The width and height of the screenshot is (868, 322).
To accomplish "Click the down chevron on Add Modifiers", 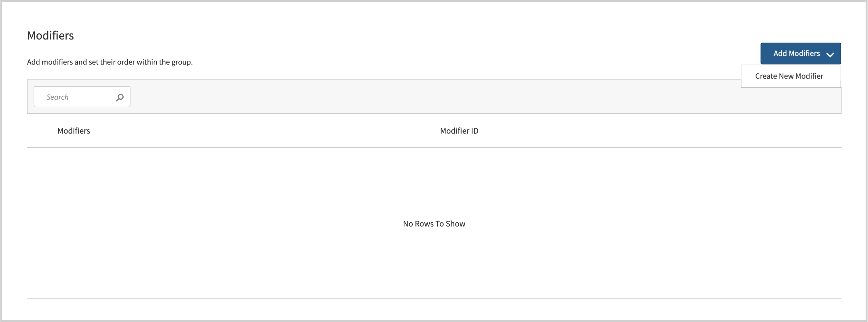I will [x=830, y=54].
